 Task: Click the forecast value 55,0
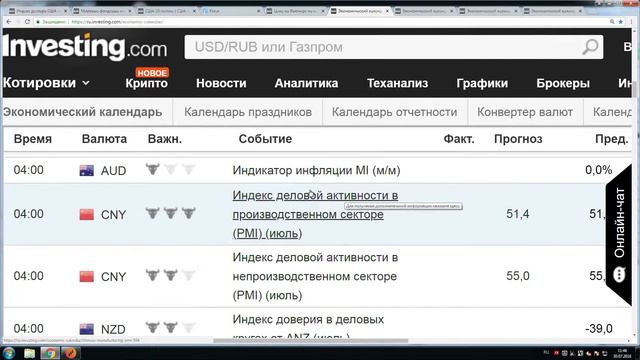[518, 276]
